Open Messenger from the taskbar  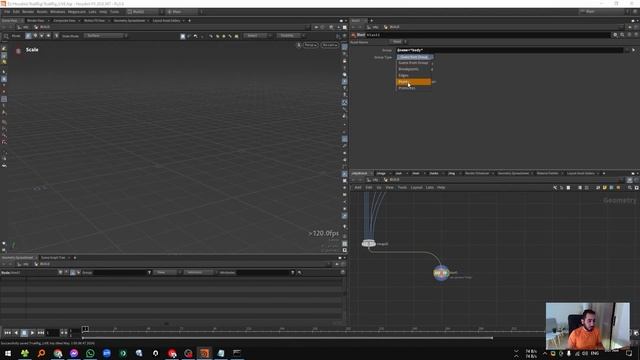point(74,353)
